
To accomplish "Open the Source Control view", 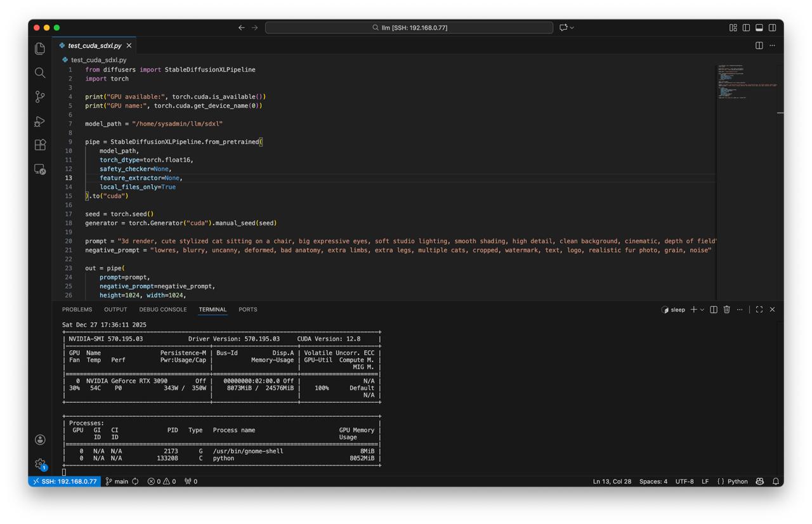I will click(x=40, y=96).
